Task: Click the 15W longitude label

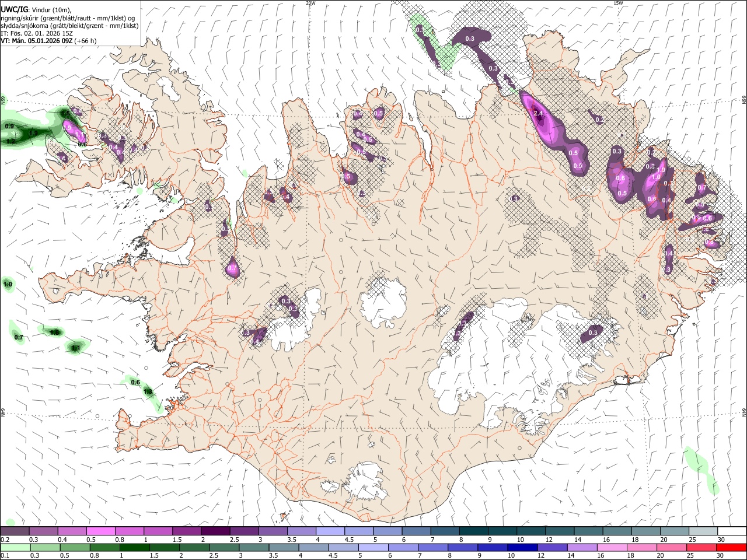Action: point(617,3)
